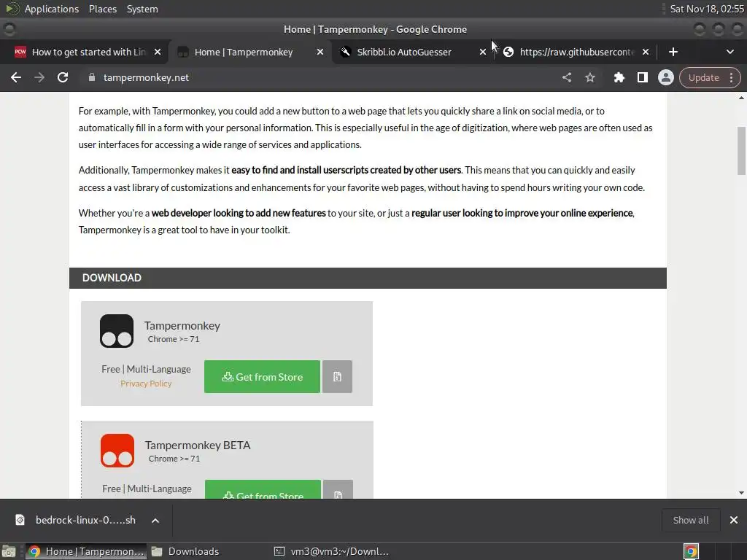Screen dimensions: 747x560
Task: Click the red Tampermonkey BETA logo
Action: pos(117,451)
